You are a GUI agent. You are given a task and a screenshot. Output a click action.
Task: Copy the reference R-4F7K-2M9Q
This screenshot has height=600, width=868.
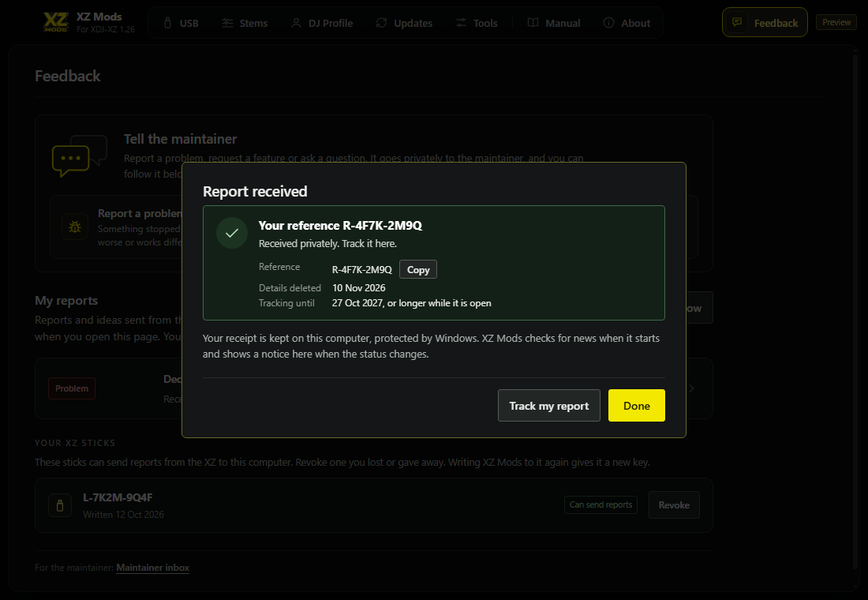tap(418, 269)
